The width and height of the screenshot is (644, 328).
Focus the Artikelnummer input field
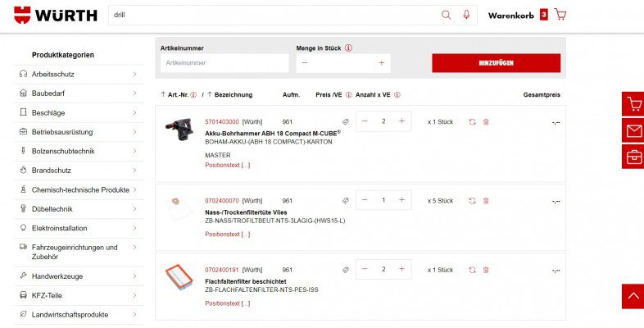(x=224, y=63)
